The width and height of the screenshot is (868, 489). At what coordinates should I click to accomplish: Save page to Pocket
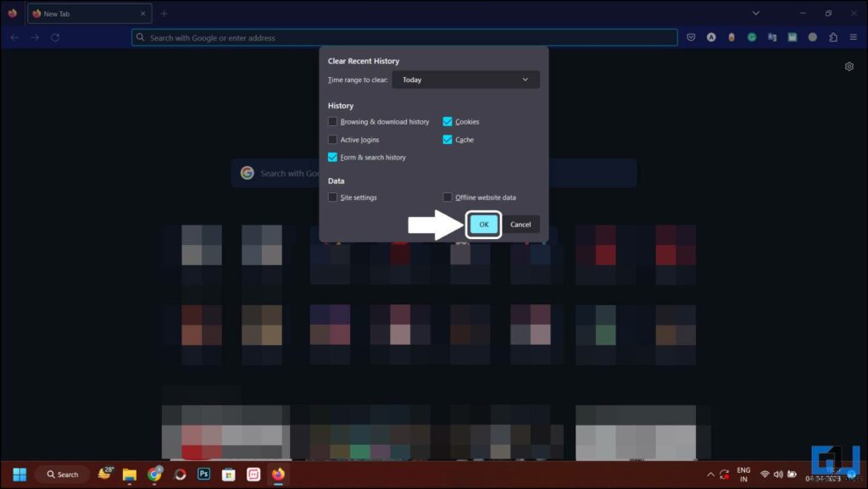[692, 36]
